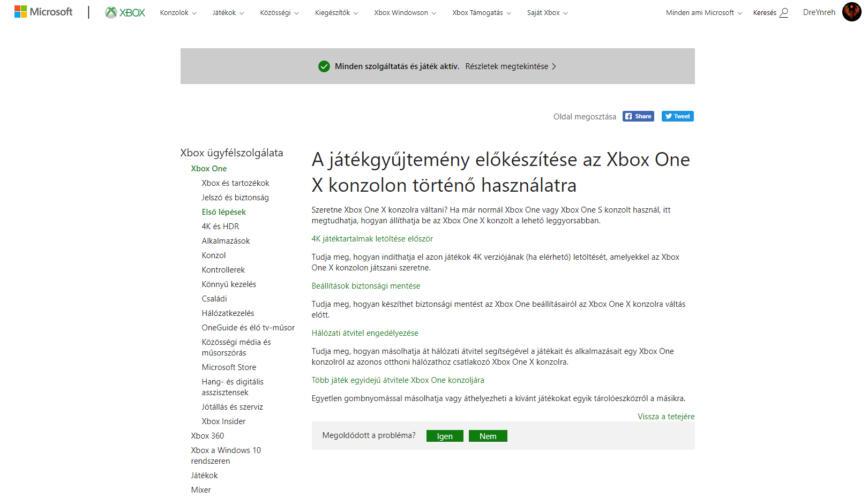Answer Nem to problem solved
Viewport: 868px width, 498px height.
[x=488, y=436]
